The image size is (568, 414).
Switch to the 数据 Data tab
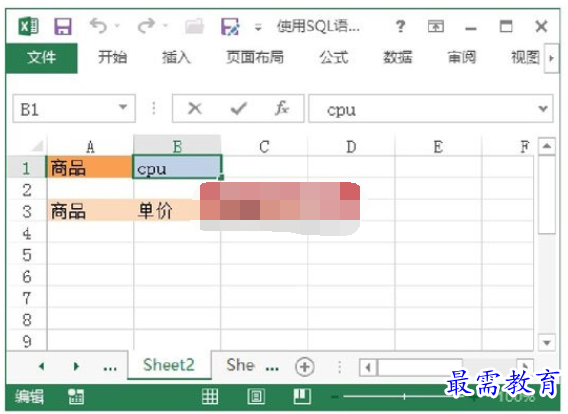397,58
